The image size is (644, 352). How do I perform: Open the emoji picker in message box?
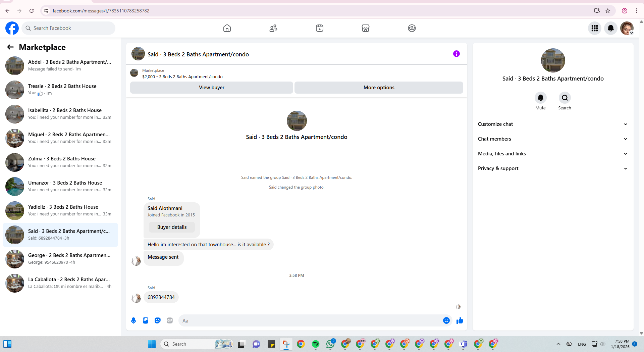(446, 320)
